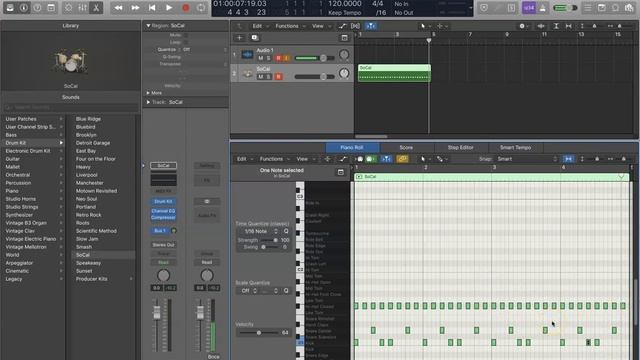The height and width of the screenshot is (360, 640).
Task: Toggle Cycle mode button
Action: (x=201, y=8)
